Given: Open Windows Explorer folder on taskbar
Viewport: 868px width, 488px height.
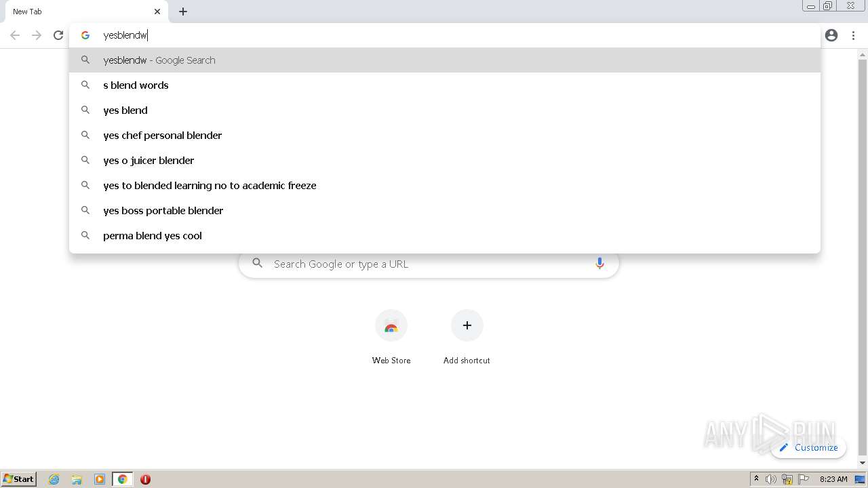Looking at the screenshot, I should click(77, 479).
